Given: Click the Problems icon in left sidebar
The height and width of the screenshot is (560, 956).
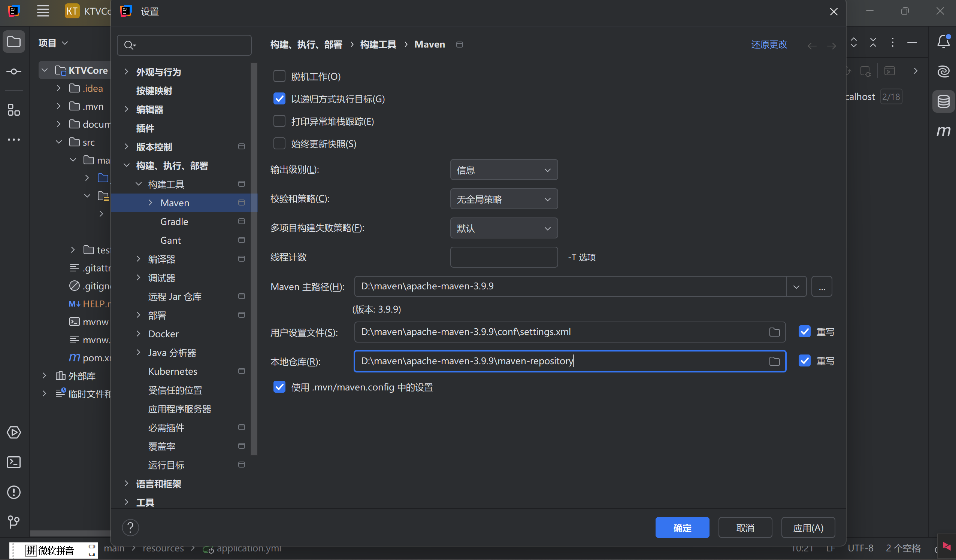Looking at the screenshot, I should tap(14, 492).
